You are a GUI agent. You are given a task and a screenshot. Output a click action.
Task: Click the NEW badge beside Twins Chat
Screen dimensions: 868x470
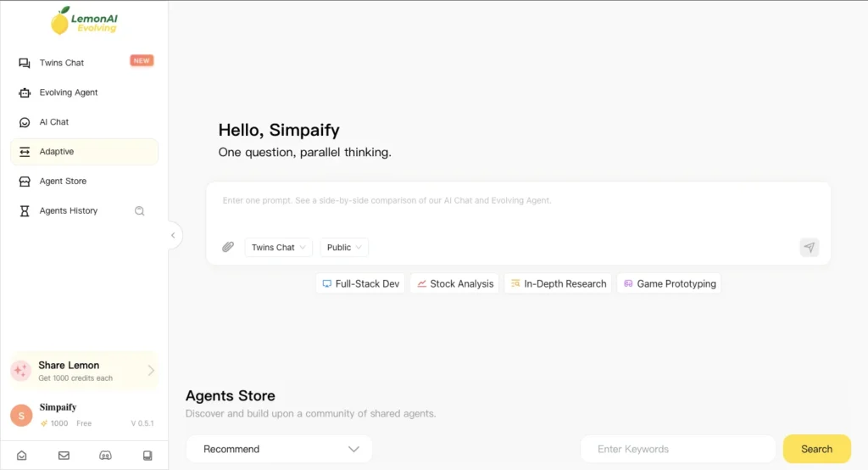142,60
